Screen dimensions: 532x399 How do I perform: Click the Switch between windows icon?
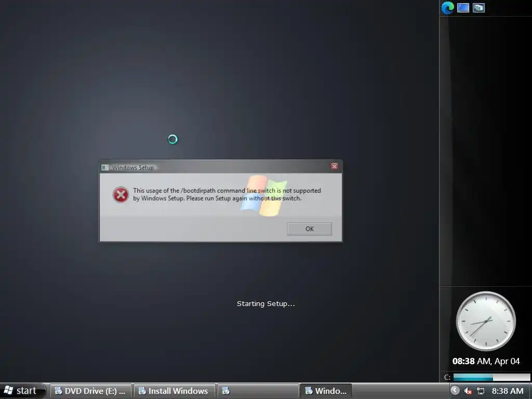(x=478, y=8)
